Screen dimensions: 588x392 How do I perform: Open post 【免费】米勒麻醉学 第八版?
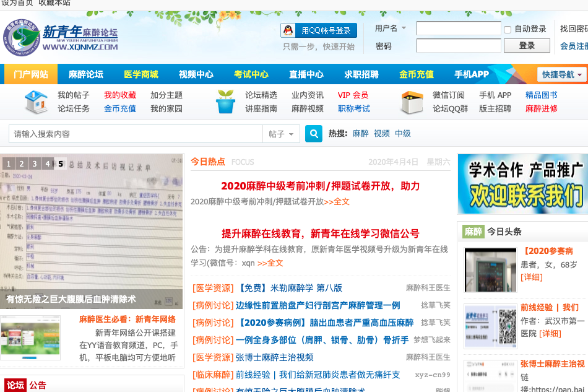pos(291,288)
